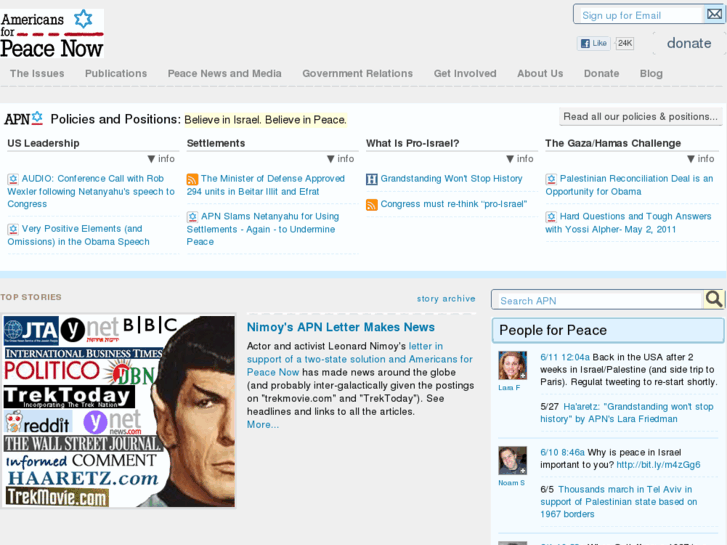
Task: Click the Facebook Like button
Action: tap(593, 43)
